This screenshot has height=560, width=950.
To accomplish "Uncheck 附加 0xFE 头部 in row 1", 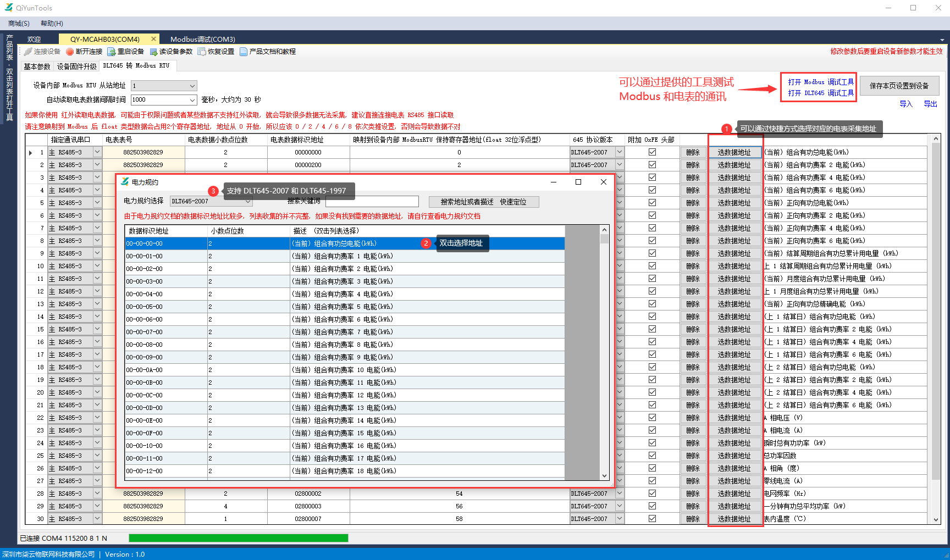I will tap(652, 152).
